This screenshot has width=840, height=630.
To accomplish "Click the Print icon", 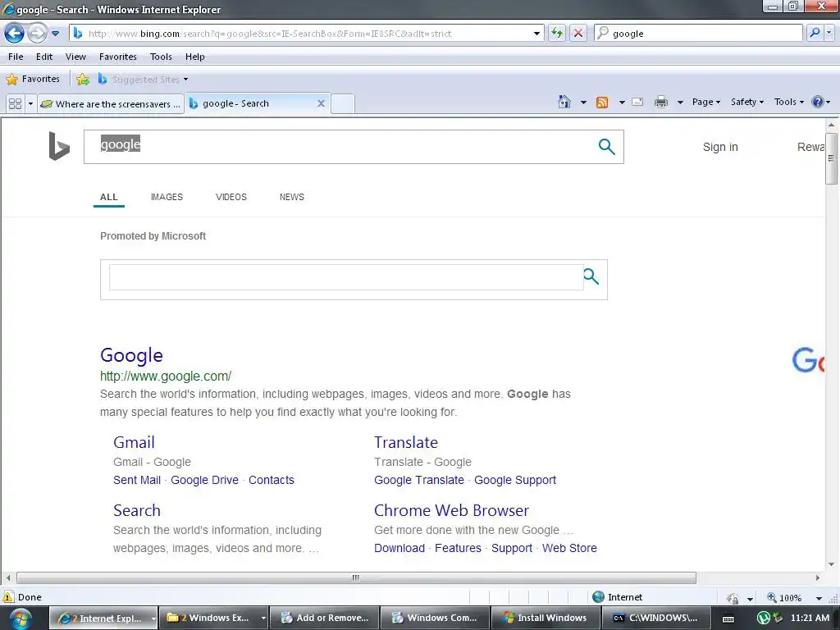I will click(661, 102).
